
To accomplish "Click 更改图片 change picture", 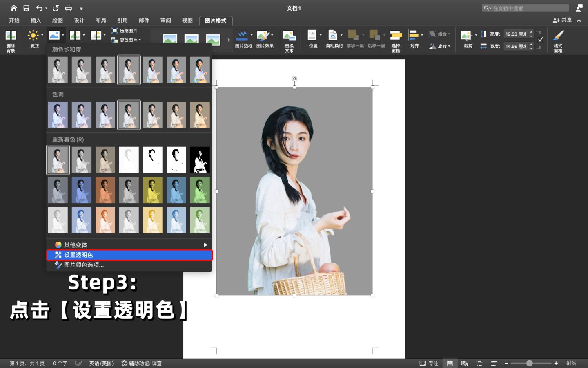I will tap(126, 40).
